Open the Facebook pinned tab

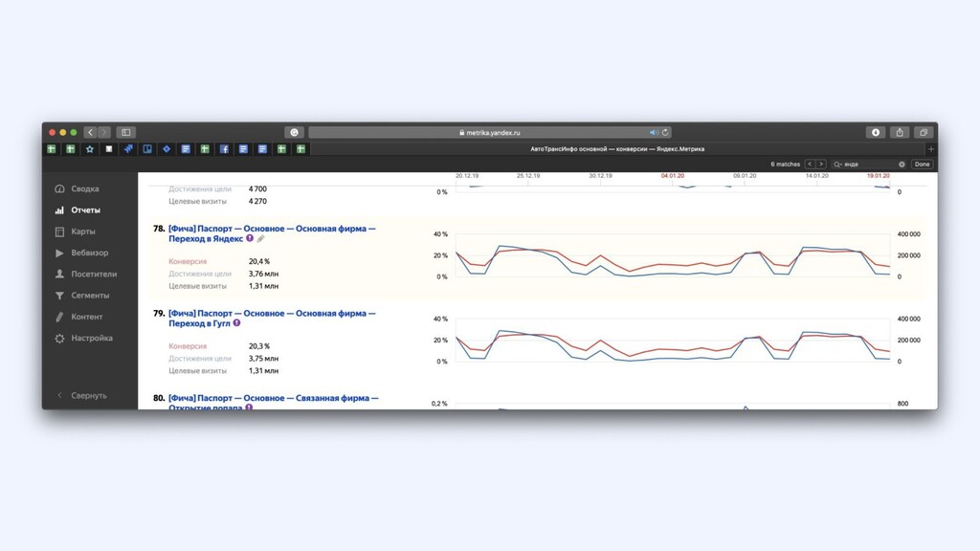point(224,148)
